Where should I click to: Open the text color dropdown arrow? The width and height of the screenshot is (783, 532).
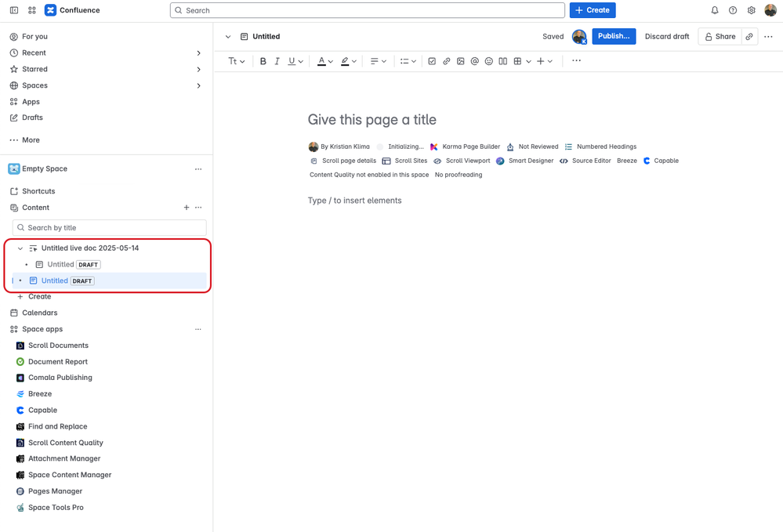click(x=331, y=61)
